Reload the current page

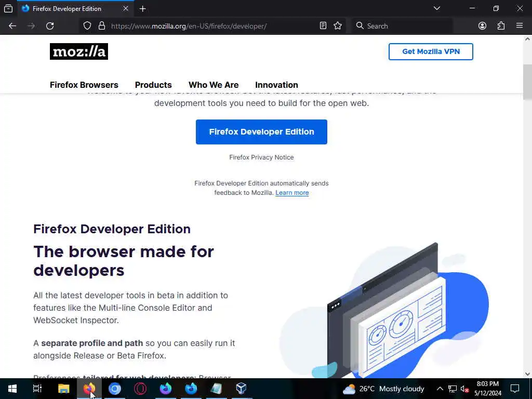click(50, 26)
